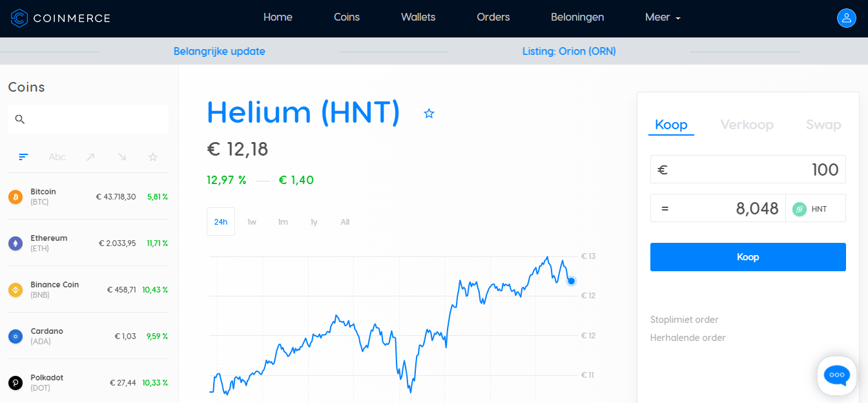Open the HNT currency selector
The width and height of the screenshot is (868, 403).
815,208
